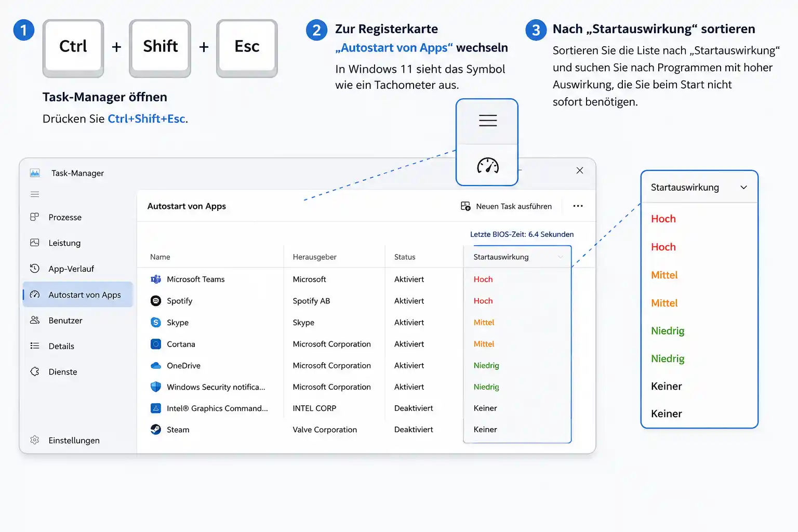Viewport: 798px width, 532px height.
Task: Open Einstellungen at the sidebar bottom
Action: [78, 440]
